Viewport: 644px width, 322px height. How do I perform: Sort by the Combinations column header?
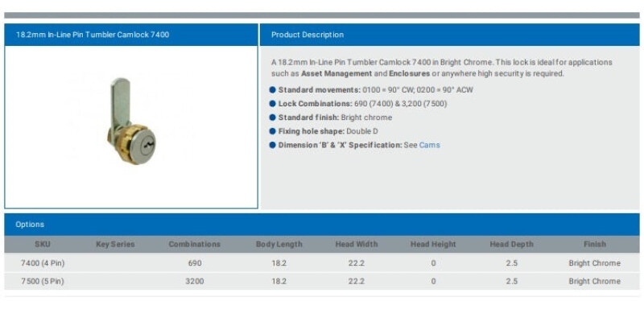tap(194, 244)
